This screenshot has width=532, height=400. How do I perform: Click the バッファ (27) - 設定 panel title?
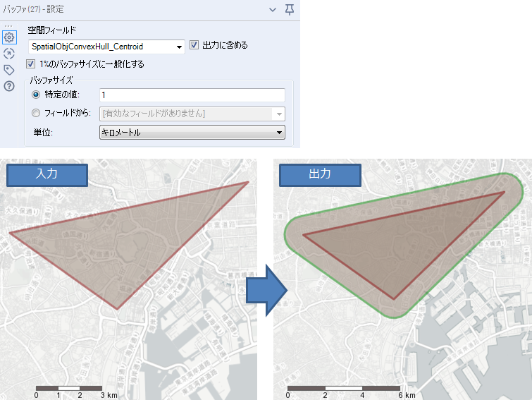tap(33, 9)
